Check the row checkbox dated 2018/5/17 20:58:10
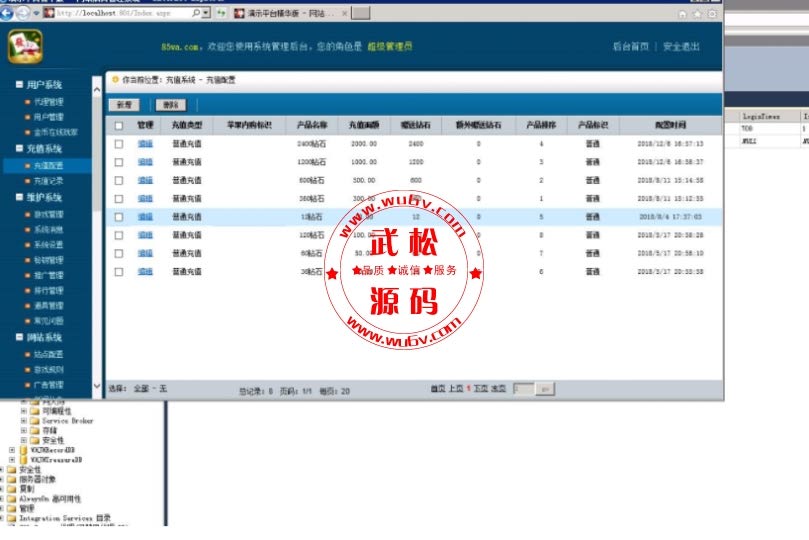Screen dimensions: 809x540 [x=119, y=254]
